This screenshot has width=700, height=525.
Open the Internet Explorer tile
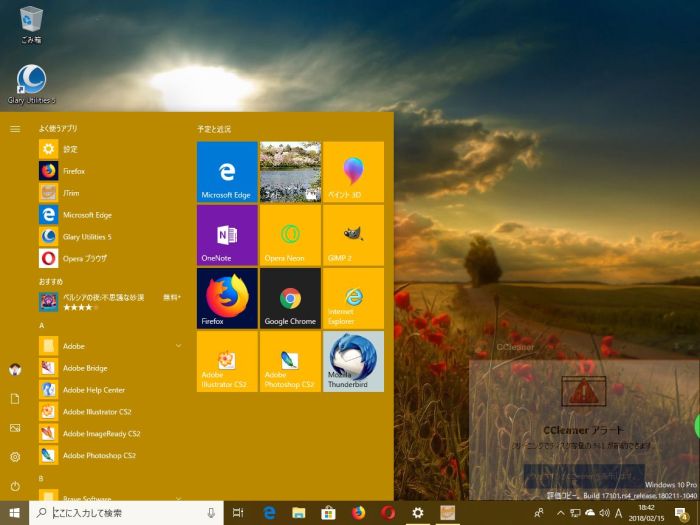click(353, 298)
